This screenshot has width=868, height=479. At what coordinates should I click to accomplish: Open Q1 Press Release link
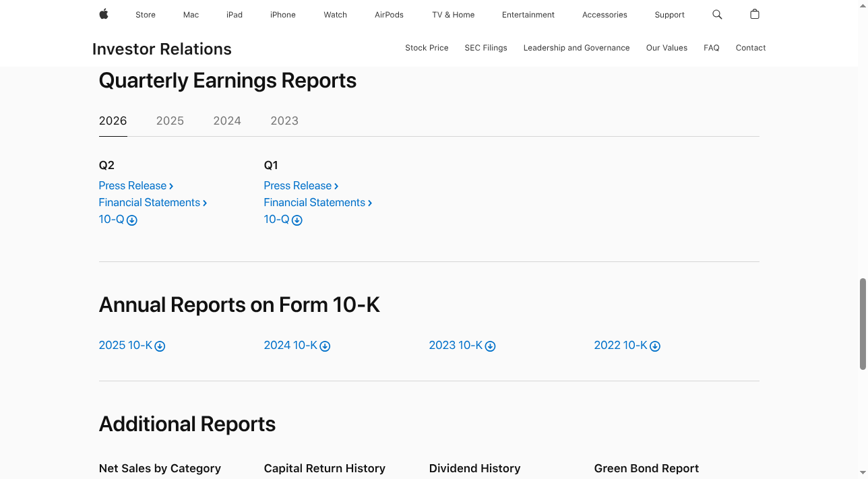tap(301, 186)
